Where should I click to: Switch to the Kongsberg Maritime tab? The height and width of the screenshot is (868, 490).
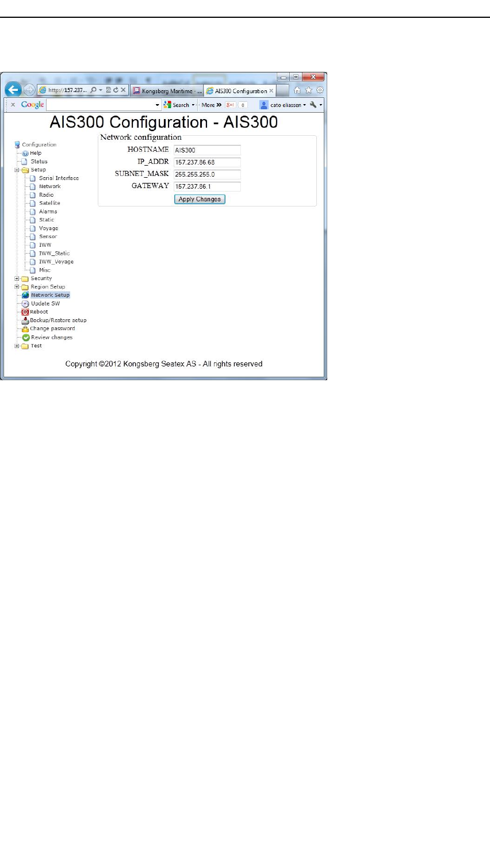(x=167, y=91)
